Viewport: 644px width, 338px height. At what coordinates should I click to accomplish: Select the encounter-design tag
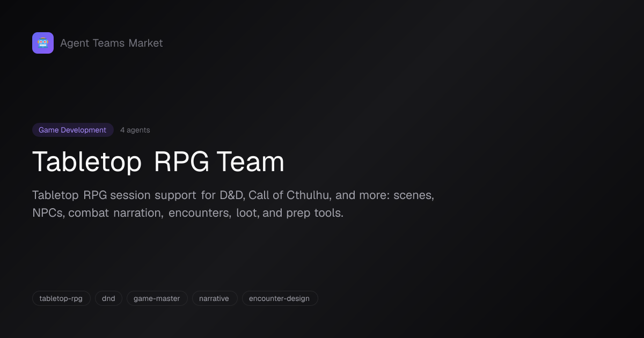coord(280,298)
